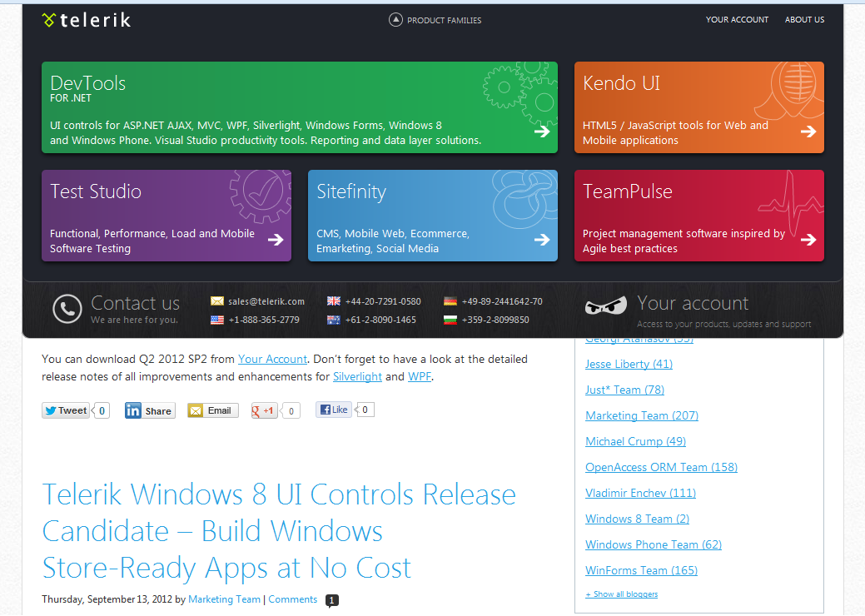Open blogger WinForms Team (165)

tap(641, 571)
